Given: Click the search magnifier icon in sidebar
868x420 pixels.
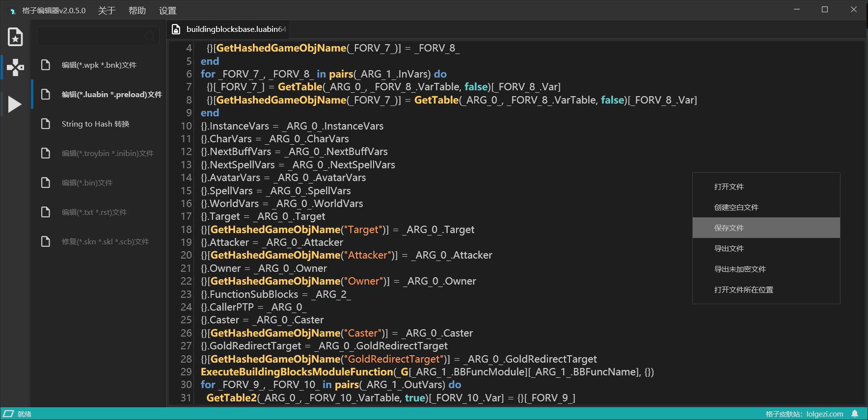Looking at the screenshot, I should (149, 36).
